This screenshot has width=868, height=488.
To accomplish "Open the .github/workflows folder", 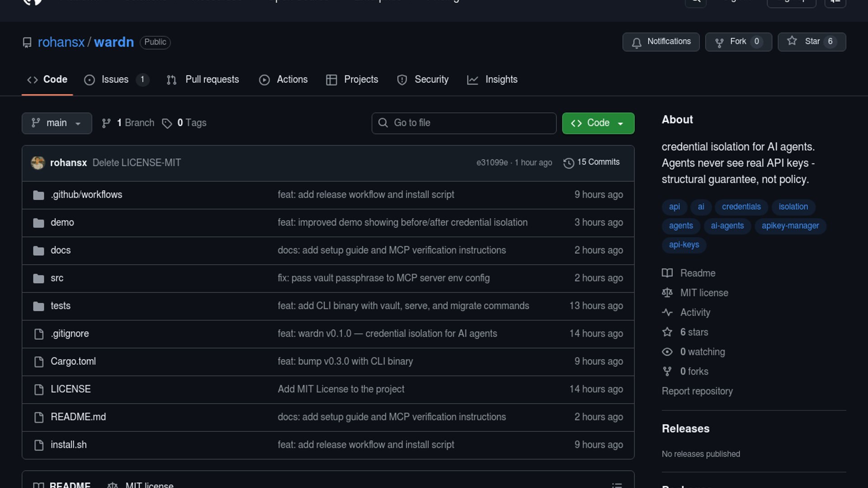I will 86,195.
